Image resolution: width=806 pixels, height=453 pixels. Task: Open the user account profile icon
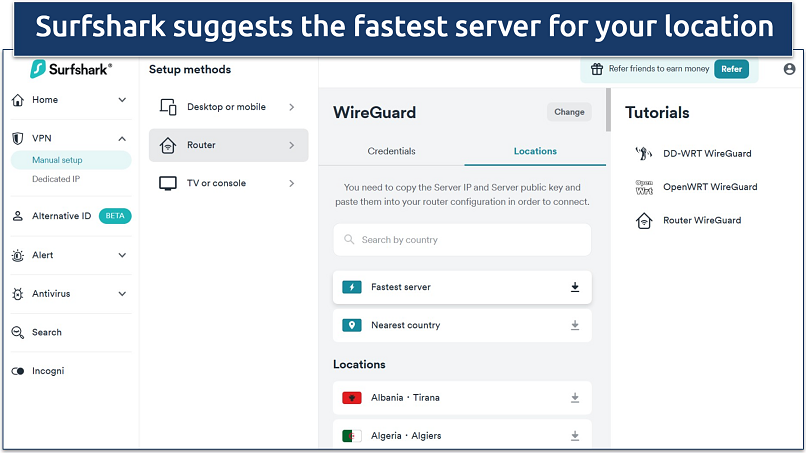[790, 69]
